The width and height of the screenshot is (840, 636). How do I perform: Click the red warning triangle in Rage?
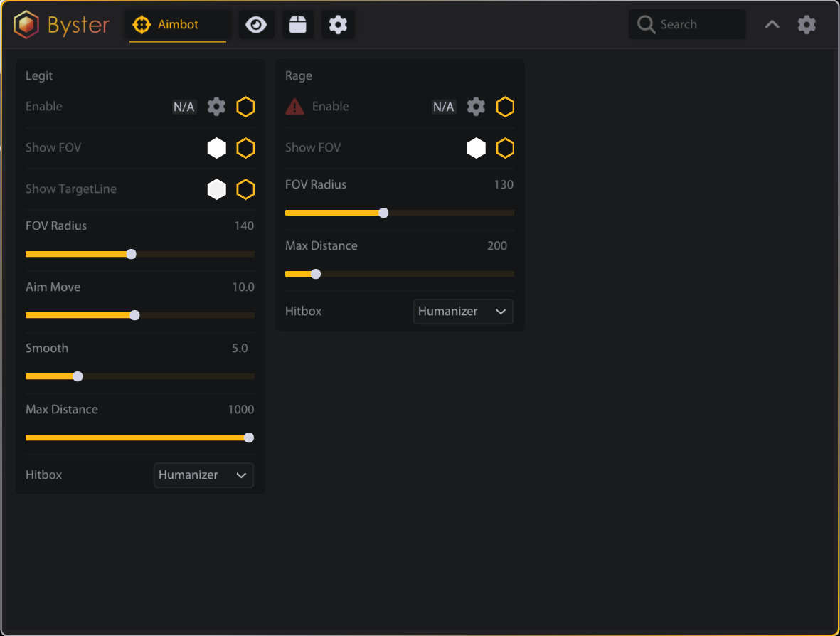tap(294, 107)
